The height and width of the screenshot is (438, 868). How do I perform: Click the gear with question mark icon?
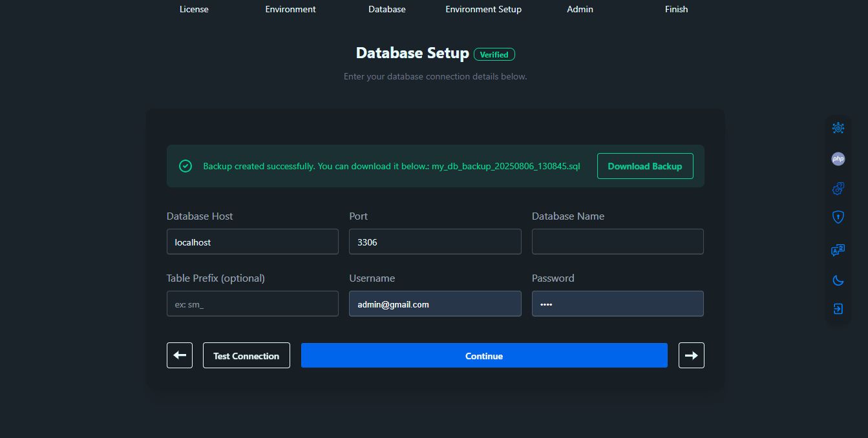coord(838,189)
